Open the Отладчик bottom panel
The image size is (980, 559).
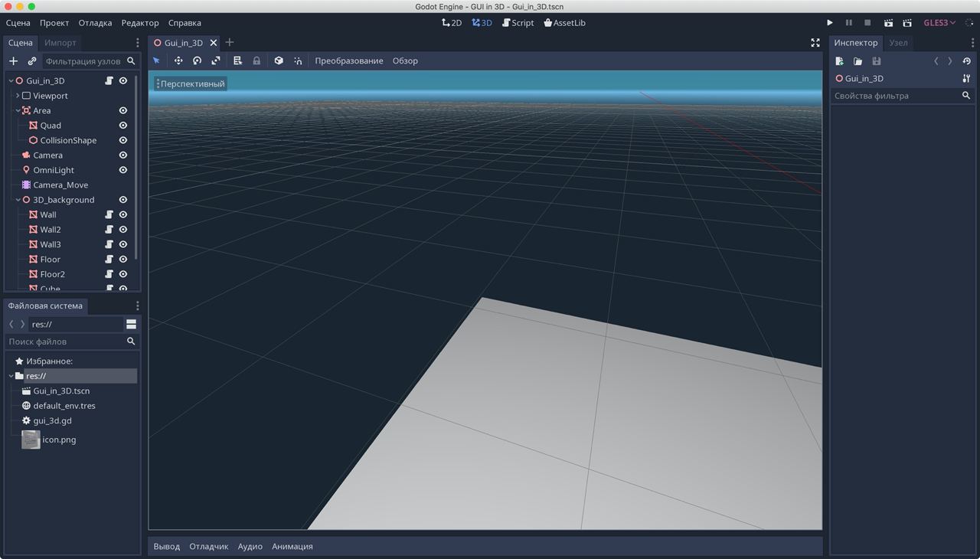pos(209,546)
